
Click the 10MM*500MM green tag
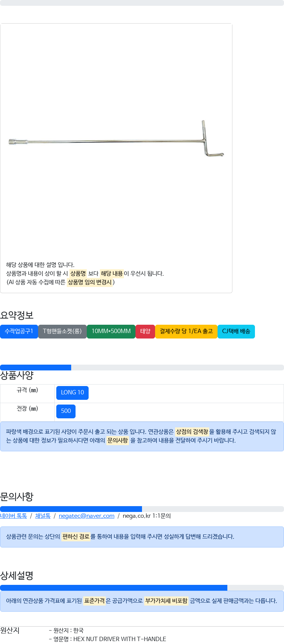tap(111, 332)
